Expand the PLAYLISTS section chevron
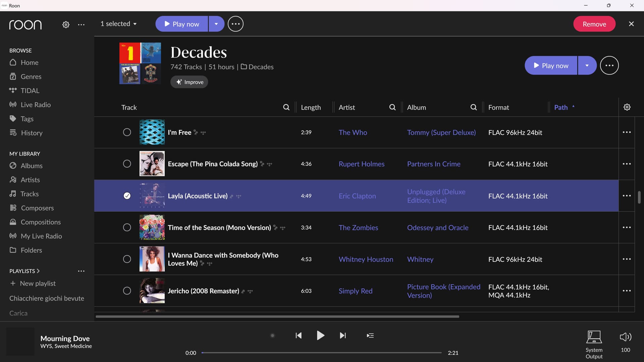 click(38, 271)
